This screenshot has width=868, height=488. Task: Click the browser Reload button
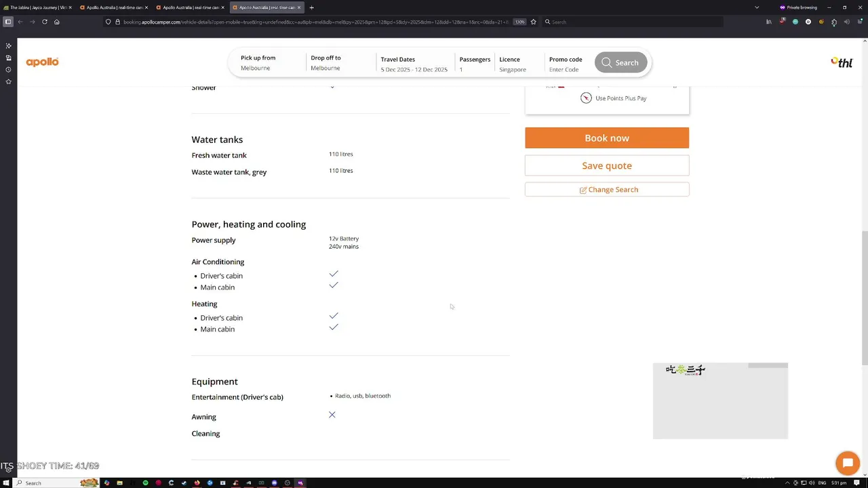click(x=45, y=22)
